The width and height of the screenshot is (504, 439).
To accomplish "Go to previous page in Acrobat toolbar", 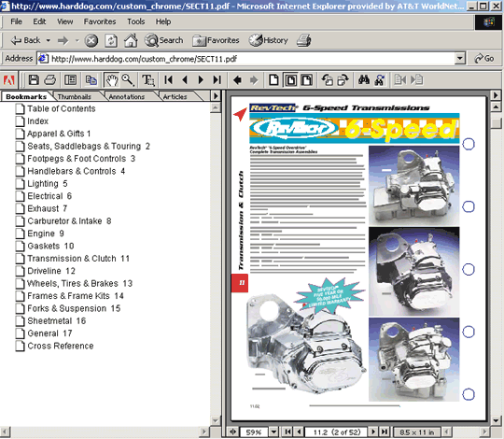I will coord(185,79).
